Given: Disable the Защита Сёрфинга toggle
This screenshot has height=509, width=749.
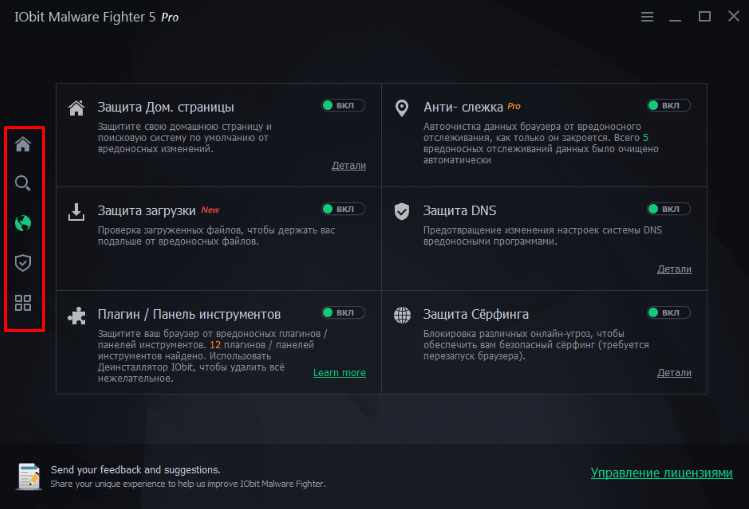Looking at the screenshot, I should tap(668, 313).
